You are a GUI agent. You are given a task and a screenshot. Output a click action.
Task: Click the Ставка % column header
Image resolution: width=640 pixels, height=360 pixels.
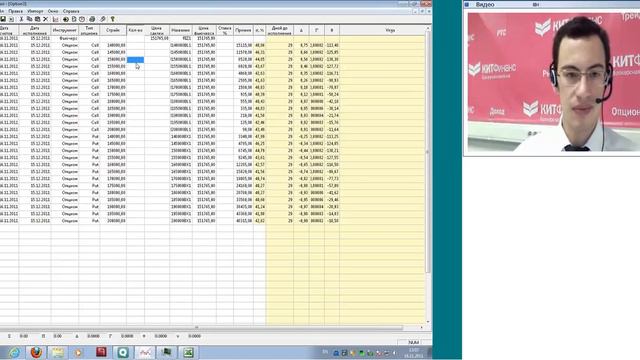tap(224, 30)
